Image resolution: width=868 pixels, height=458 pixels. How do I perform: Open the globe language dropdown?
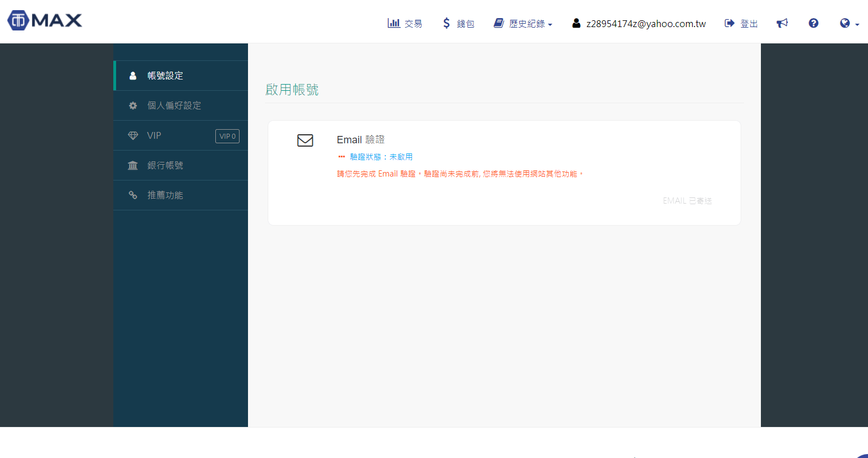click(x=849, y=24)
